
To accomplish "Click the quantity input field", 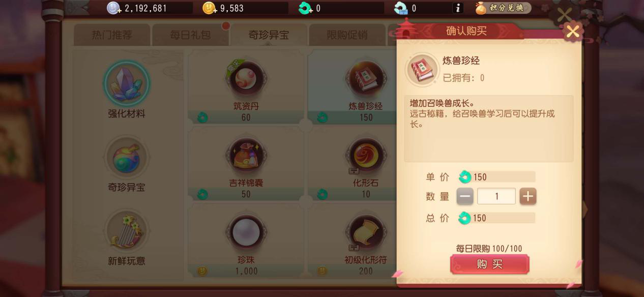I will (496, 196).
